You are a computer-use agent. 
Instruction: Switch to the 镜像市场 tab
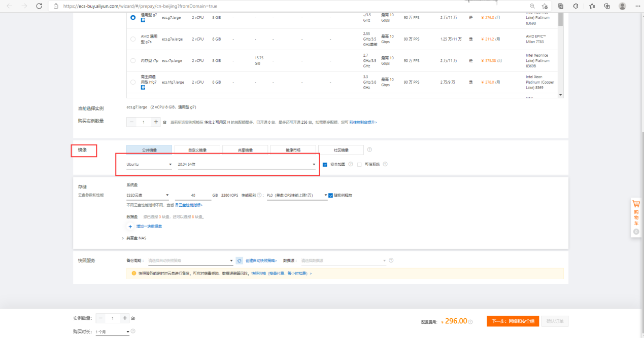click(293, 150)
